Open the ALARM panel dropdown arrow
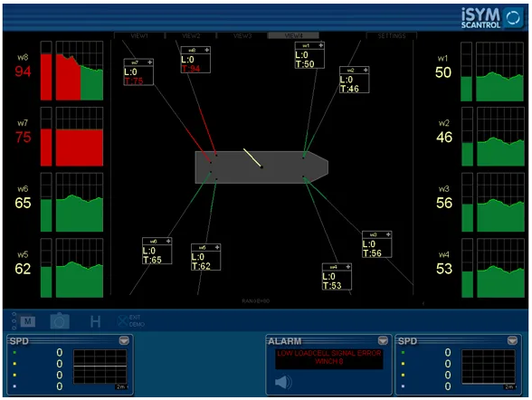Screen dimensions: 532x400 [383, 340]
